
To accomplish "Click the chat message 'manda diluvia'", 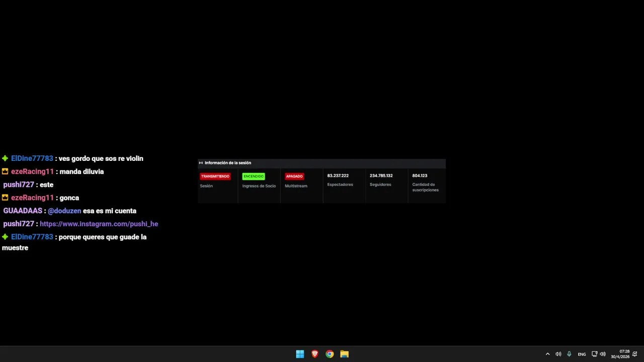I will point(82,171).
